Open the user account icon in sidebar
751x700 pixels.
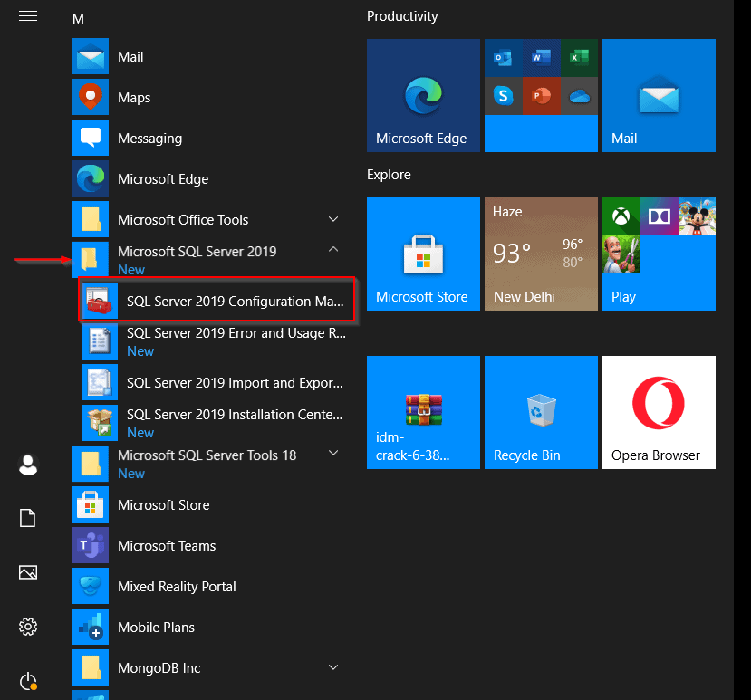coord(28,465)
